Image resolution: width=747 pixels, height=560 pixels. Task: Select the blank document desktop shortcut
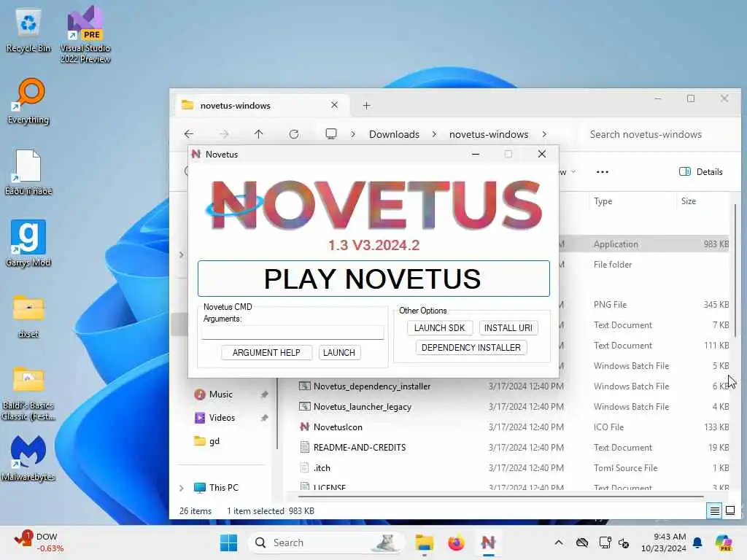click(28, 172)
